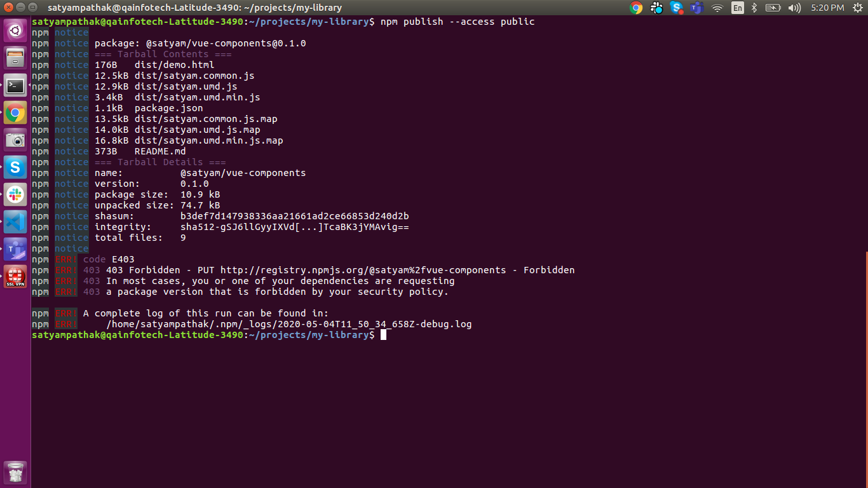Launch Google Chrome from the dock
Viewport: 868px width, 488px height.
click(x=15, y=113)
